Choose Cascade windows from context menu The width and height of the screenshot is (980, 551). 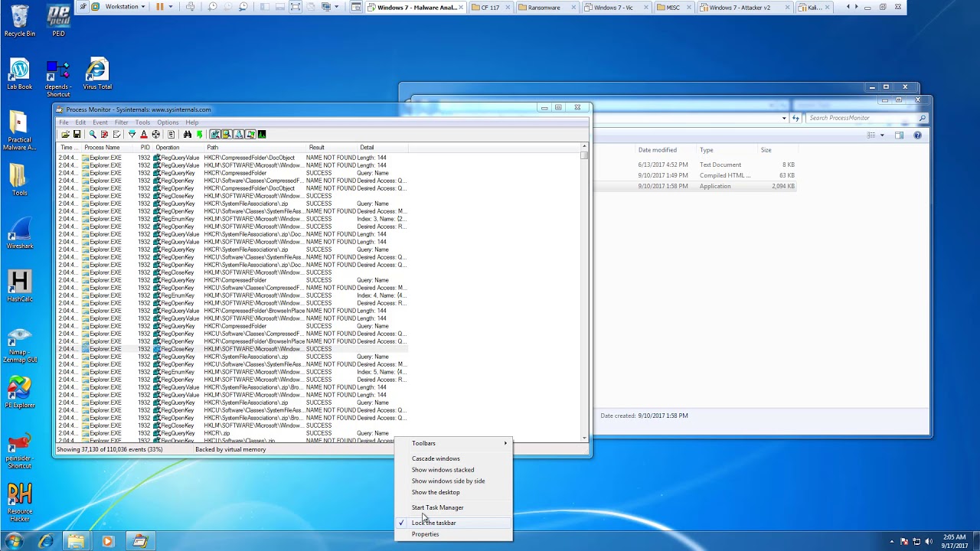453,458
